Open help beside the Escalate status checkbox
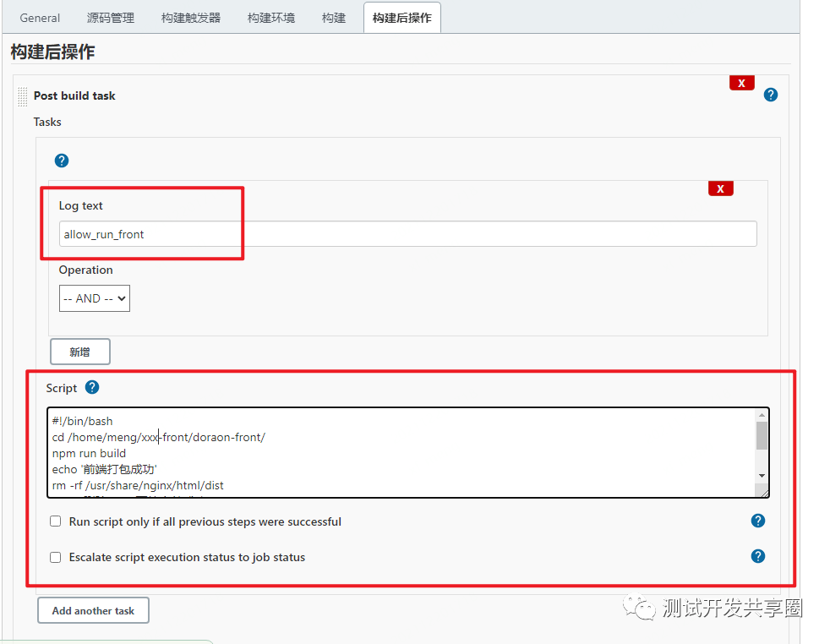The height and width of the screenshot is (644, 830). 757,556
